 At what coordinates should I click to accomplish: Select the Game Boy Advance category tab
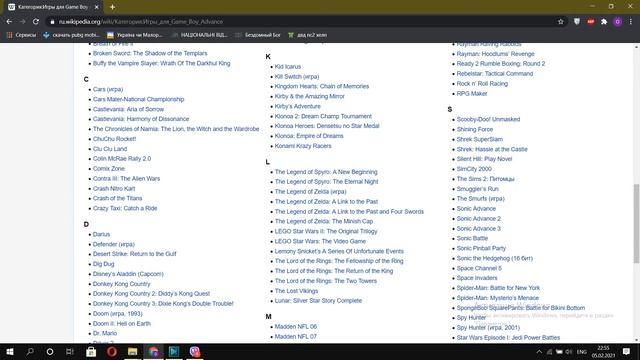point(53,7)
